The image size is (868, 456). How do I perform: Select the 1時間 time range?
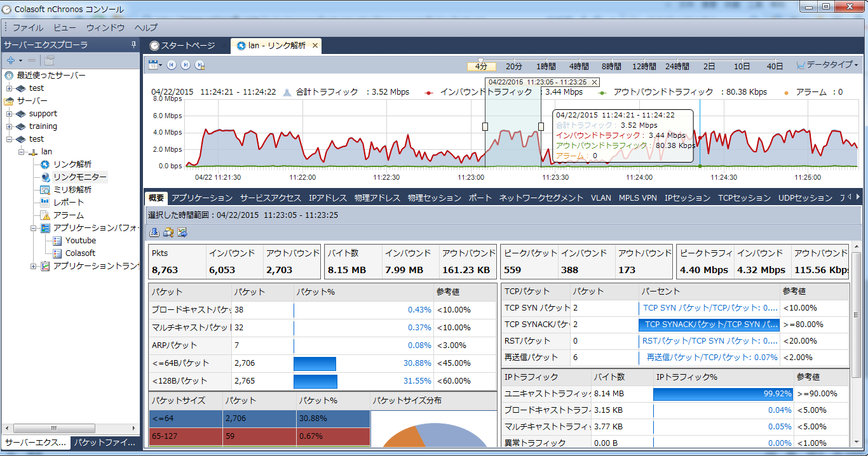[x=546, y=66]
